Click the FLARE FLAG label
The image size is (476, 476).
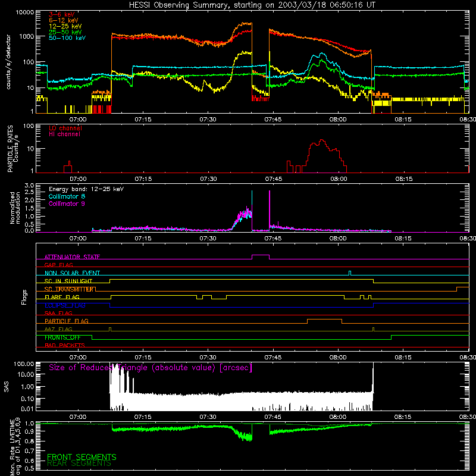(62, 297)
